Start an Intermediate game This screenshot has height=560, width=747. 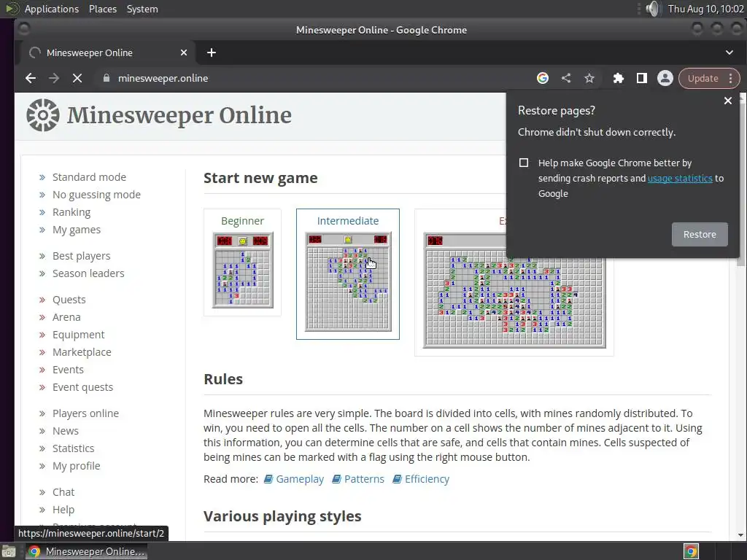click(348, 274)
